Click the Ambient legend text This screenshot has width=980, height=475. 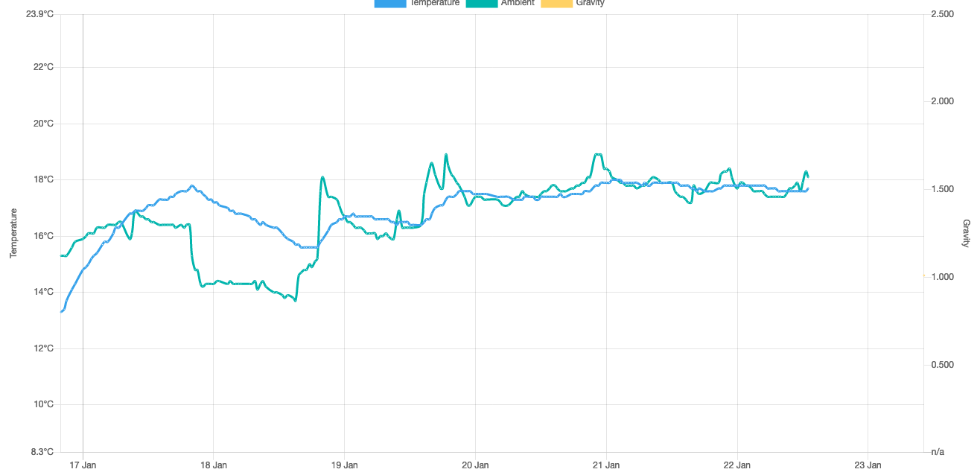(518, 3)
